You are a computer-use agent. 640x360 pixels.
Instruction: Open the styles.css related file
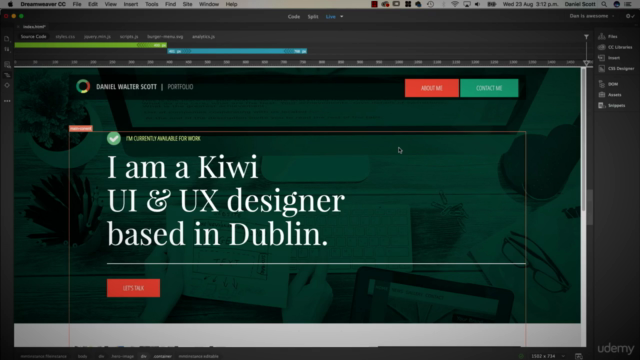(x=65, y=36)
